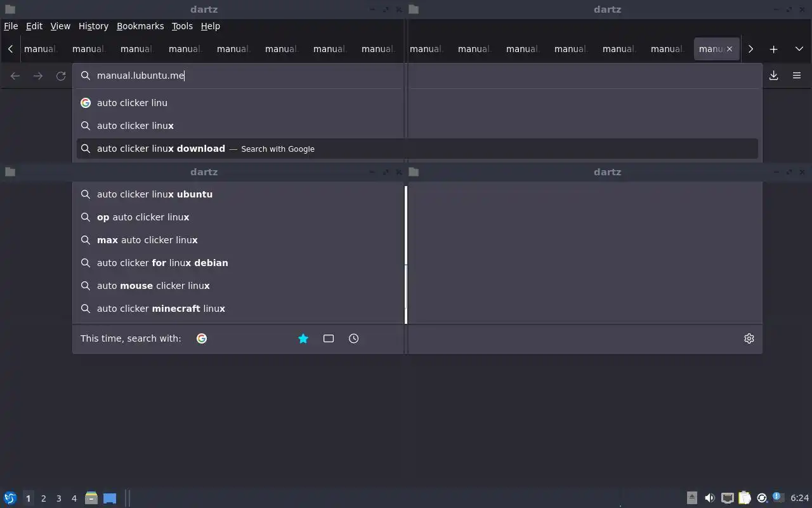Screen dimensions: 812x508
Task: Click the blue show desktop taskbar icon
Action: coord(110,498)
